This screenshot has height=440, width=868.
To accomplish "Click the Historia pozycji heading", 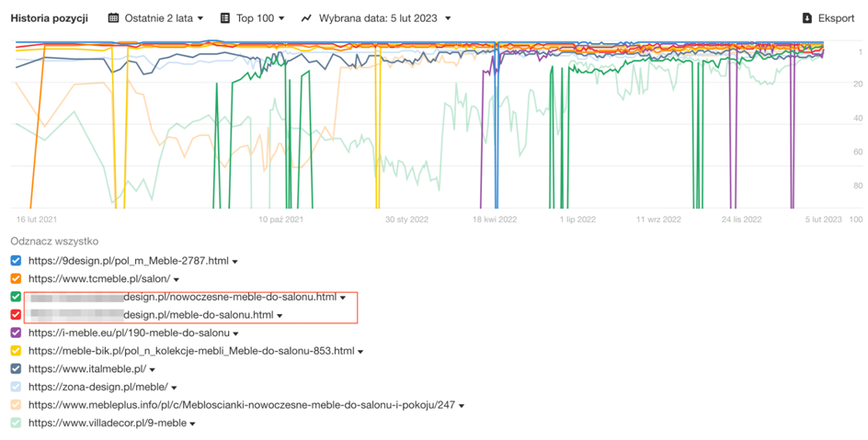I will (x=49, y=17).
